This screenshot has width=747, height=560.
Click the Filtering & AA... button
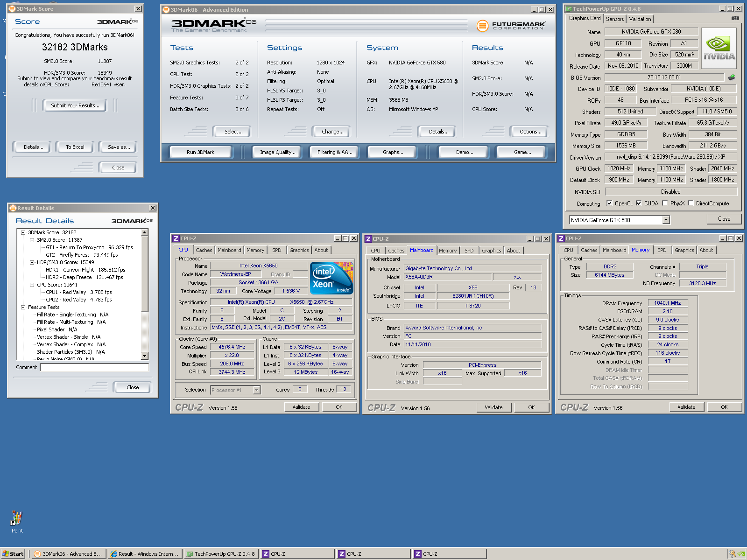point(335,152)
